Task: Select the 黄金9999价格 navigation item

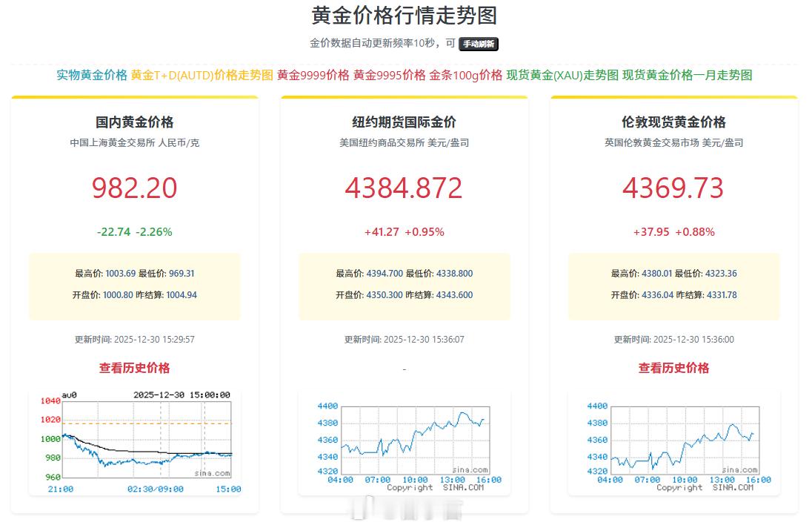Action: coord(311,75)
